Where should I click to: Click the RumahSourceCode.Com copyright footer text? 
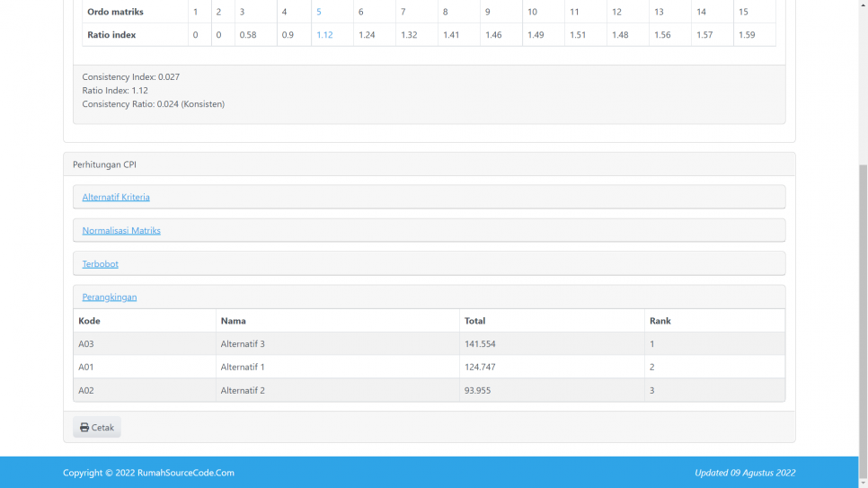148,473
